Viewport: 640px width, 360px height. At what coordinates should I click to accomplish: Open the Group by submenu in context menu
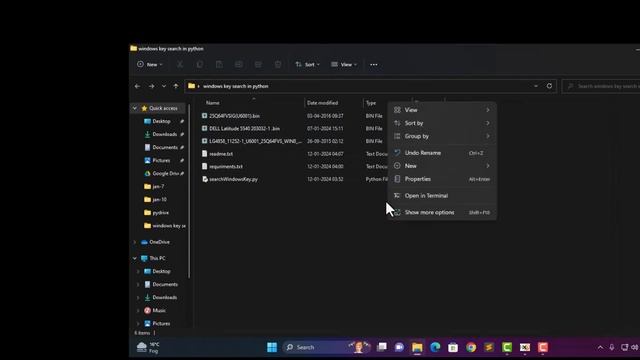(x=442, y=136)
